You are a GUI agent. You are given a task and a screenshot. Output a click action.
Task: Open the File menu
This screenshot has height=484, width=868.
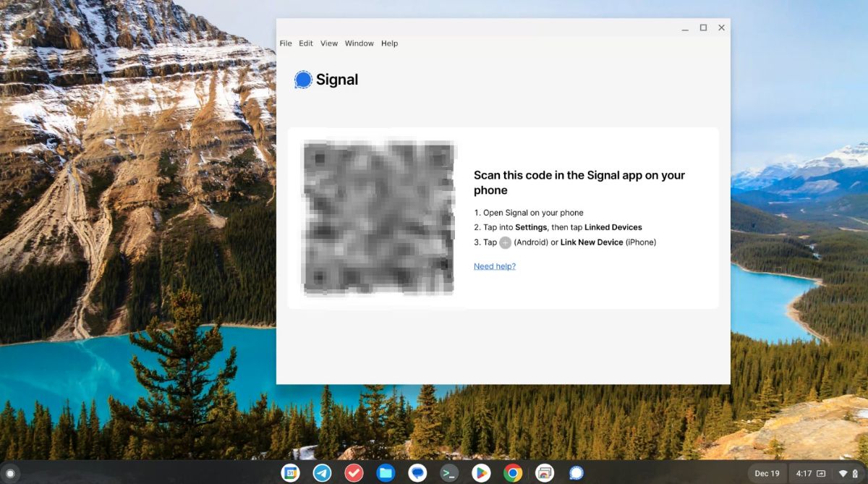click(x=286, y=43)
